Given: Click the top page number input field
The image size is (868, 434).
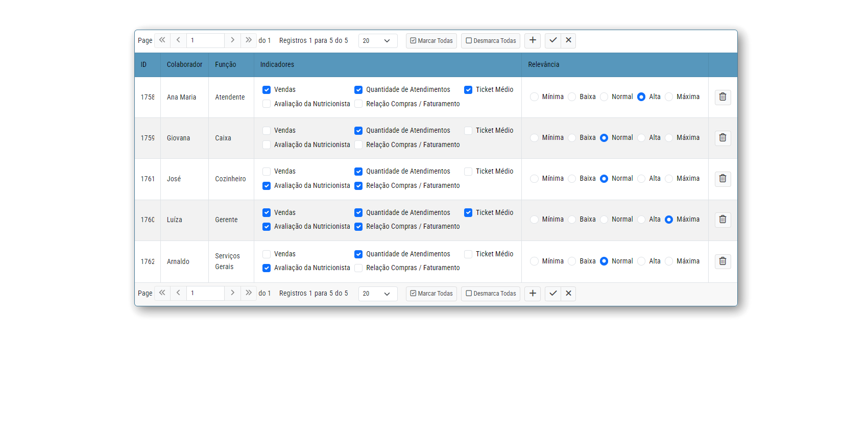Looking at the screenshot, I should [x=205, y=40].
